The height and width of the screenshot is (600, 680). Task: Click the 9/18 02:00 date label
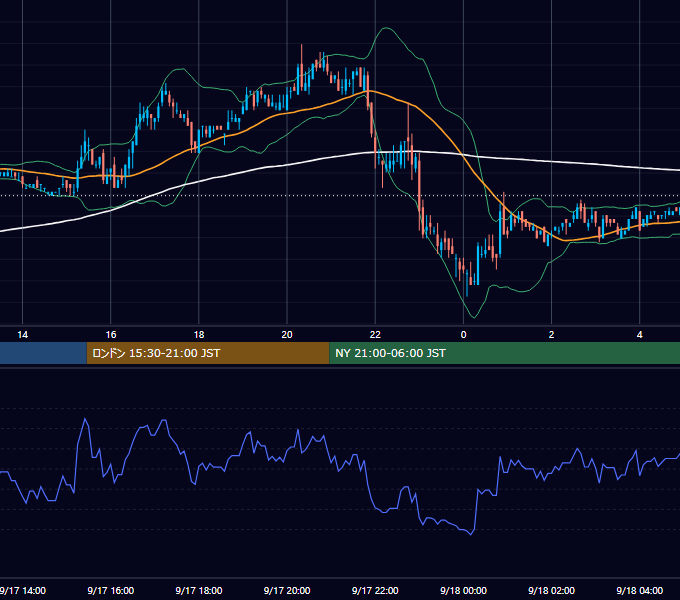point(551,590)
